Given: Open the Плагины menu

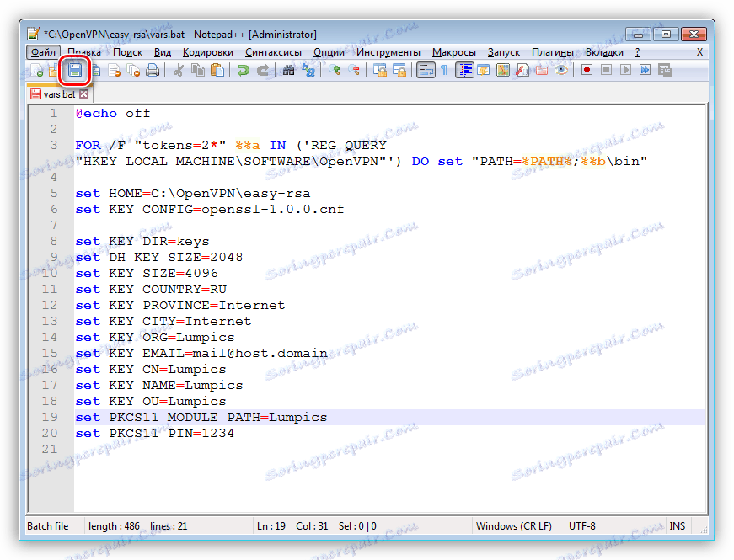Looking at the screenshot, I should coord(553,52).
